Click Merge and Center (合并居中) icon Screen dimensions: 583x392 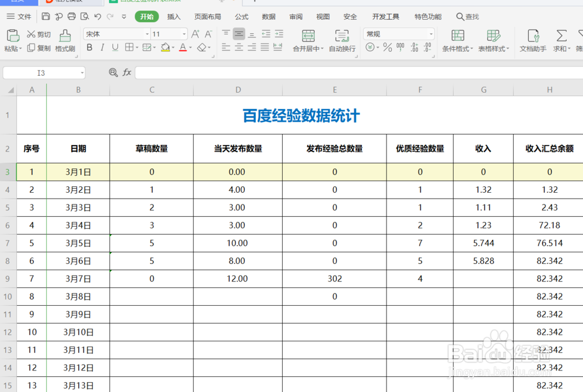click(x=308, y=36)
